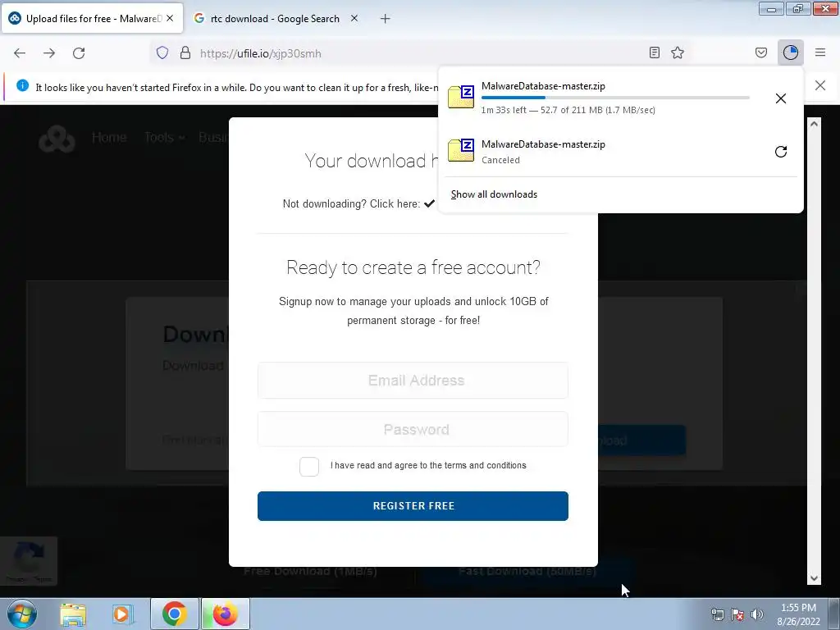
Task: Toggle the downloads panel button
Action: tap(791, 52)
